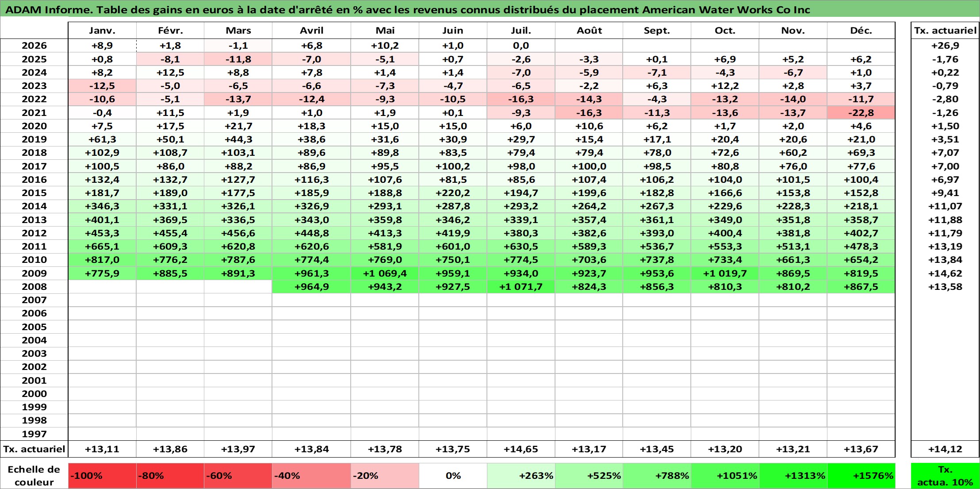Select cell +21,7 for March 2020
The height and width of the screenshot is (489, 980).
238,126
